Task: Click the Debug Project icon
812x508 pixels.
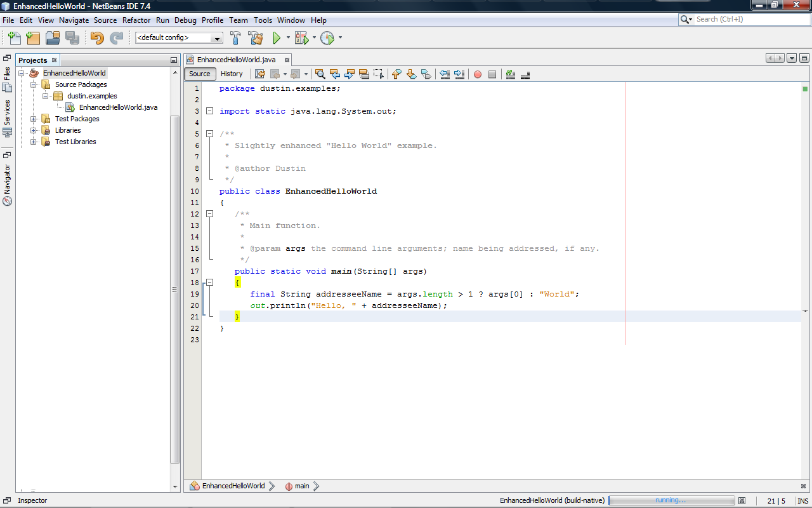Action: [301, 38]
